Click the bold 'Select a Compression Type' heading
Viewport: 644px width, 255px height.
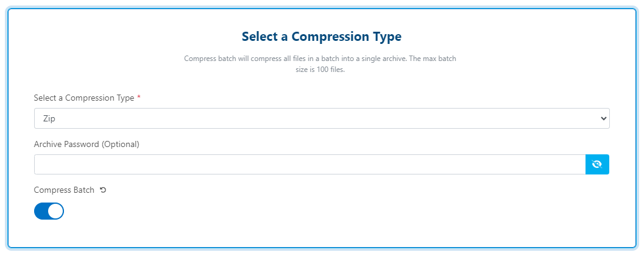(x=321, y=37)
